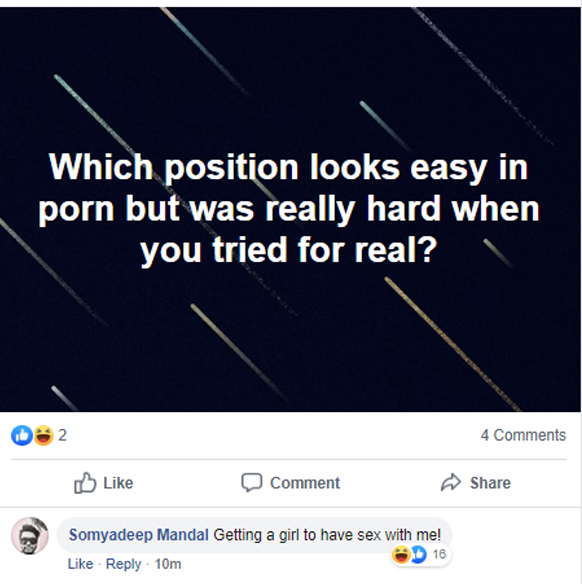Like the post using the Like button
Screen dimensions: 582x584
click(104, 483)
